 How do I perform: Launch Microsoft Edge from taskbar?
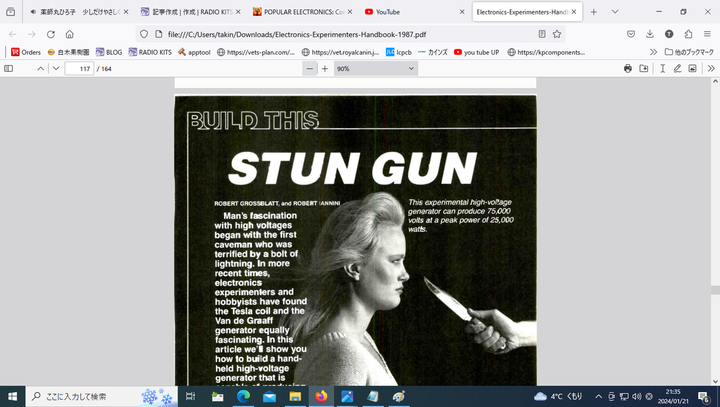[x=243, y=396]
